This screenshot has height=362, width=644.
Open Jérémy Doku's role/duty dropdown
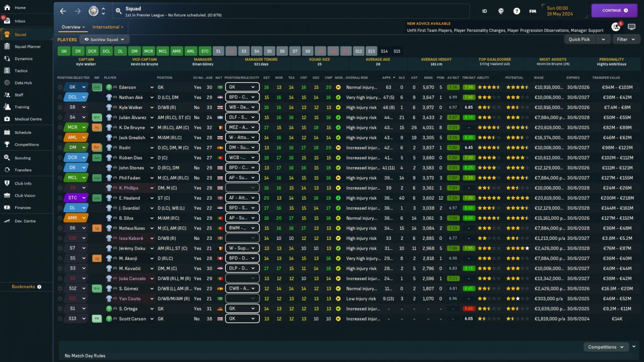pyautogui.click(x=243, y=248)
